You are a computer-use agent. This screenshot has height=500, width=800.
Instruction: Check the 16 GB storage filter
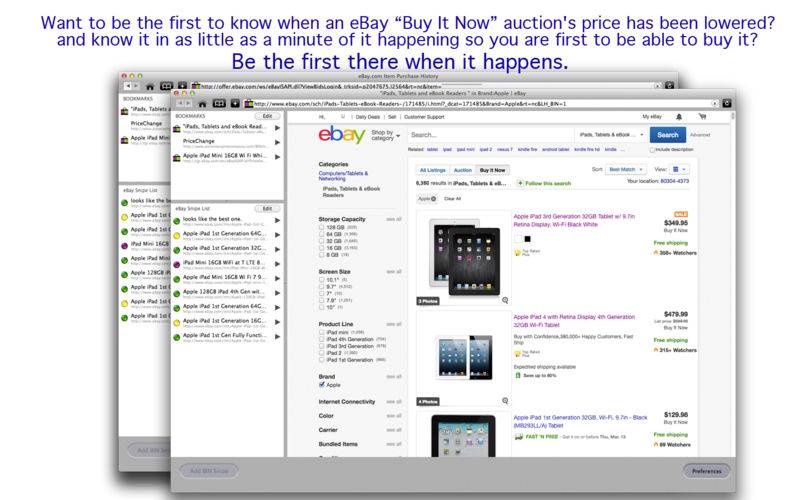coord(321,247)
